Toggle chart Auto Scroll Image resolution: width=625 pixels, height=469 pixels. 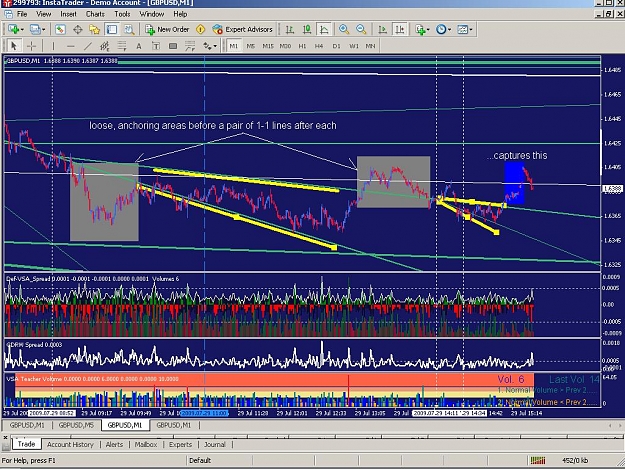(382, 29)
